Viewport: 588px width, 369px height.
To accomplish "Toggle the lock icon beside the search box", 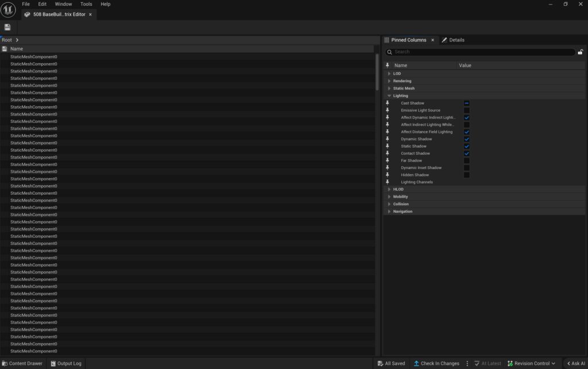I will tap(580, 52).
